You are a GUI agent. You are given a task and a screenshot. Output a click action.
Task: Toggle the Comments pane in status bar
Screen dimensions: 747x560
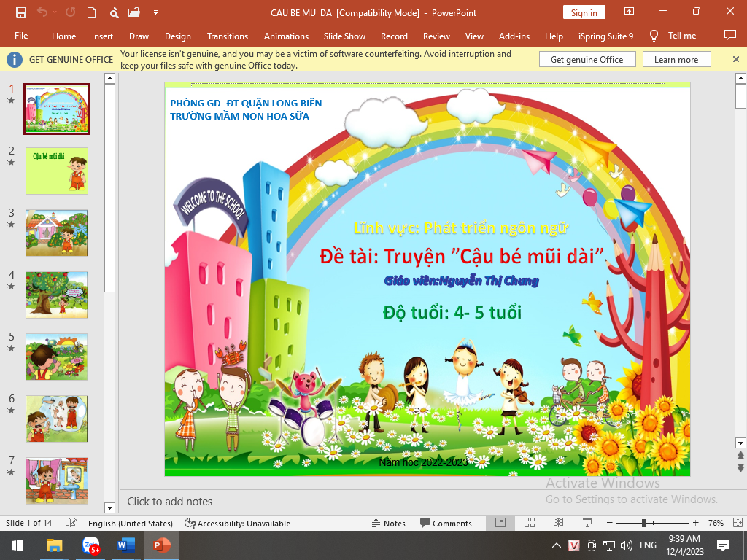point(446,523)
